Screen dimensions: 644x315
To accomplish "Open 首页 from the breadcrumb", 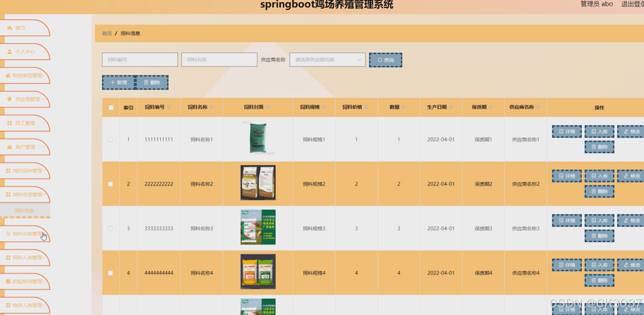I will [x=106, y=33].
